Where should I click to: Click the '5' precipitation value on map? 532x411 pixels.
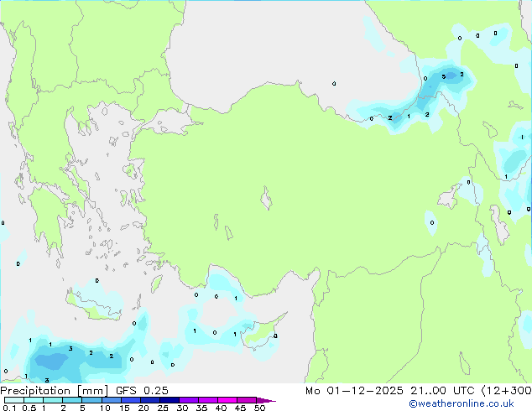point(443,76)
